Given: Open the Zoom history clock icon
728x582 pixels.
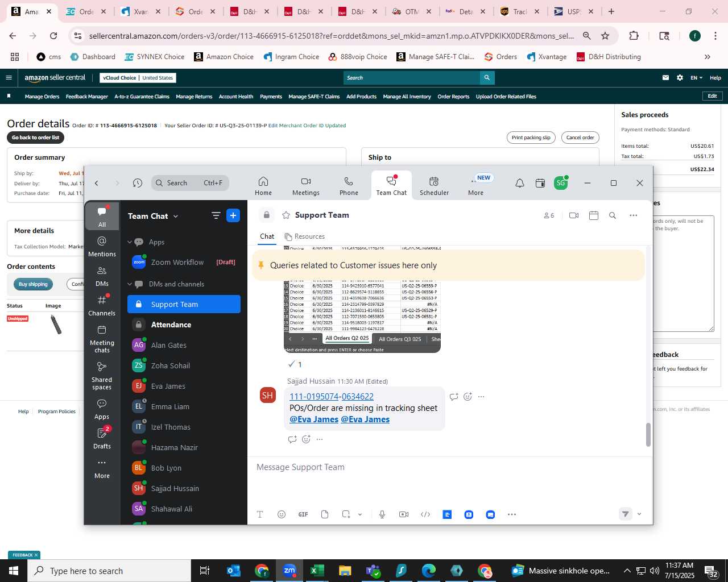Looking at the screenshot, I should point(138,183).
